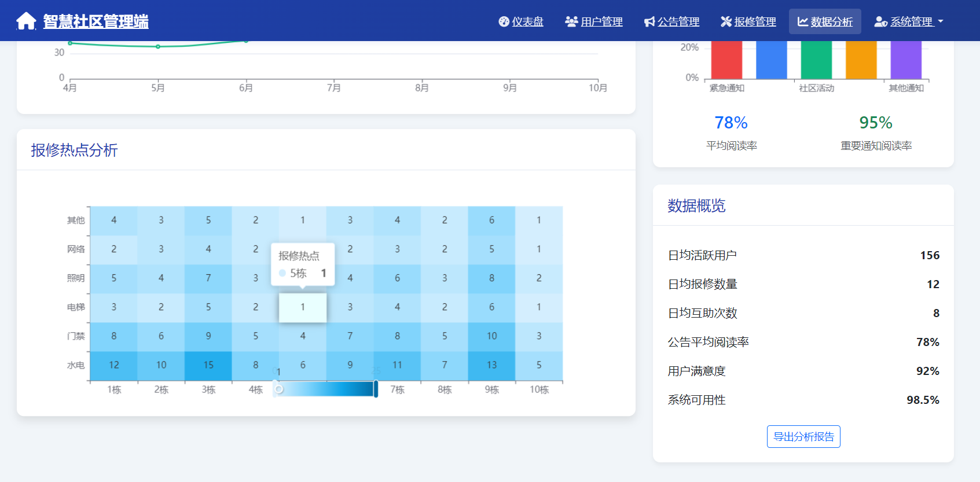The image size is (980, 482).
Task: Click the heatmap cell 门禁 3栋 value 9
Action: click(x=208, y=337)
